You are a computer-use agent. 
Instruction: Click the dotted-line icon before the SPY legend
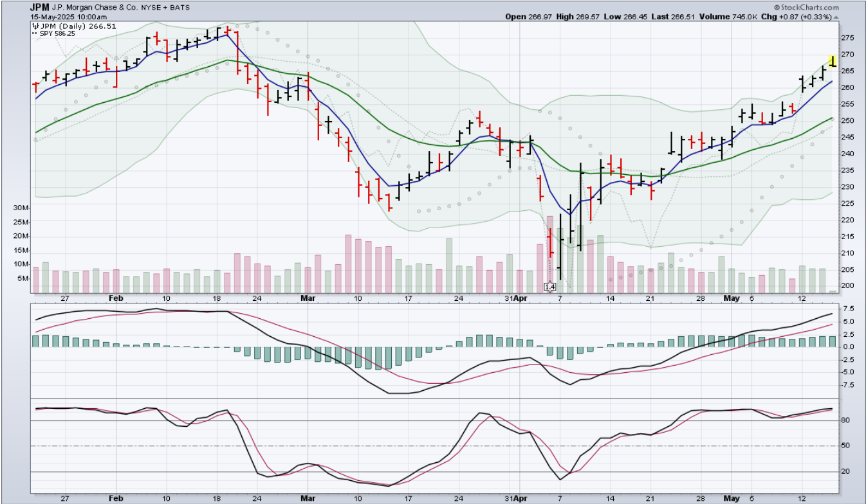coord(35,33)
